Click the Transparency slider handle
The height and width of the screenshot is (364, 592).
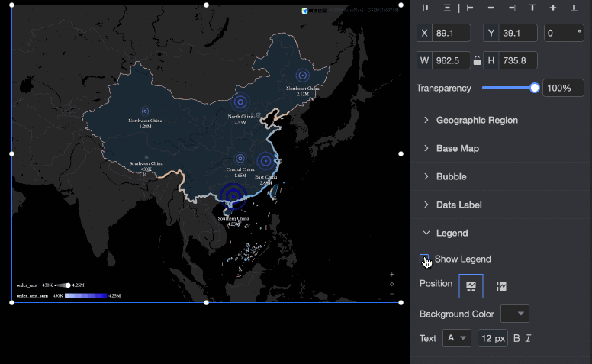tap(535, 88)
